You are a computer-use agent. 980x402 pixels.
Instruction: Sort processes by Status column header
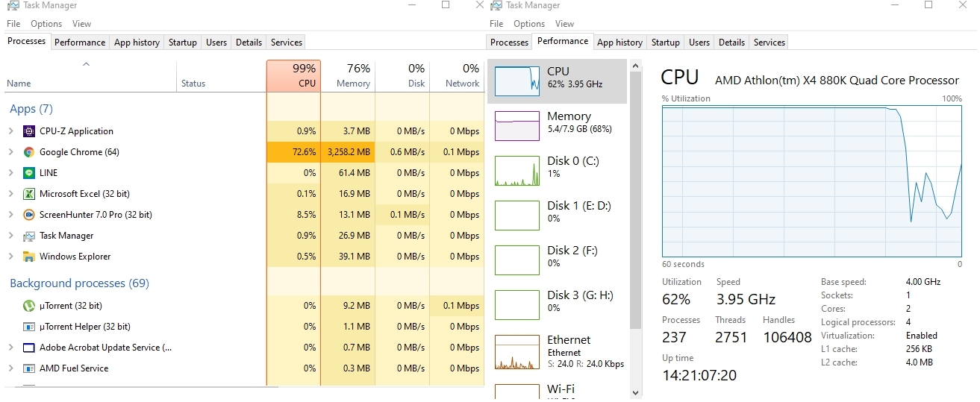click(222, 76)
